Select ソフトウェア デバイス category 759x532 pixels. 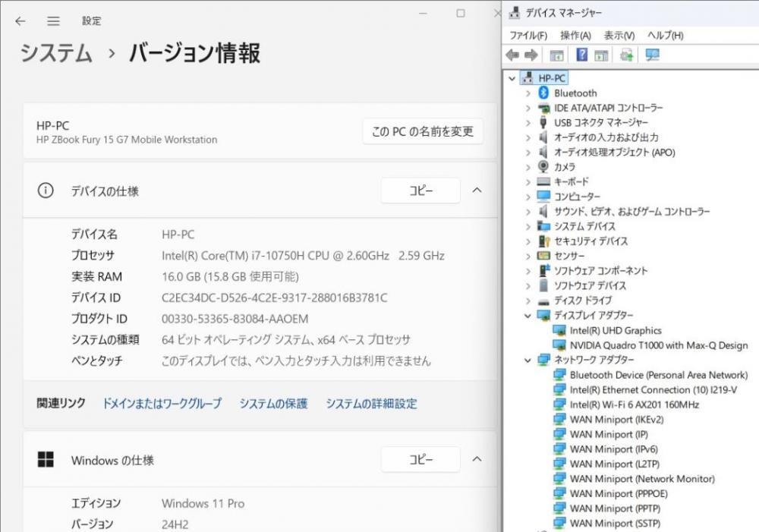point(590,285)
